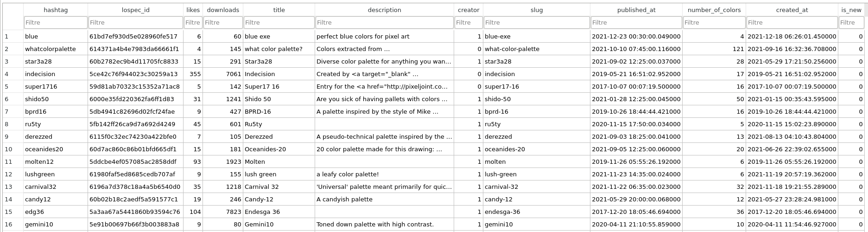Click the created_at column header
This screenshot has width=868, height=232.
(792, 10)
